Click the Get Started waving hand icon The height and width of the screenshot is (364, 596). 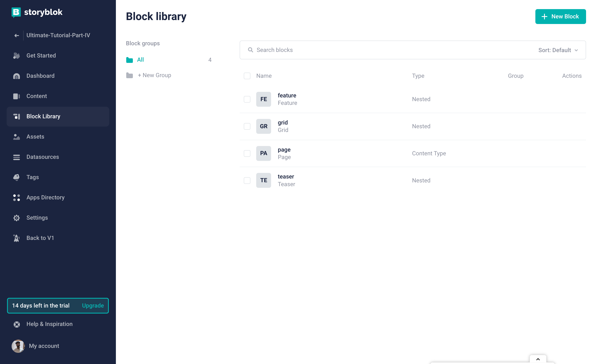[16, 56]
